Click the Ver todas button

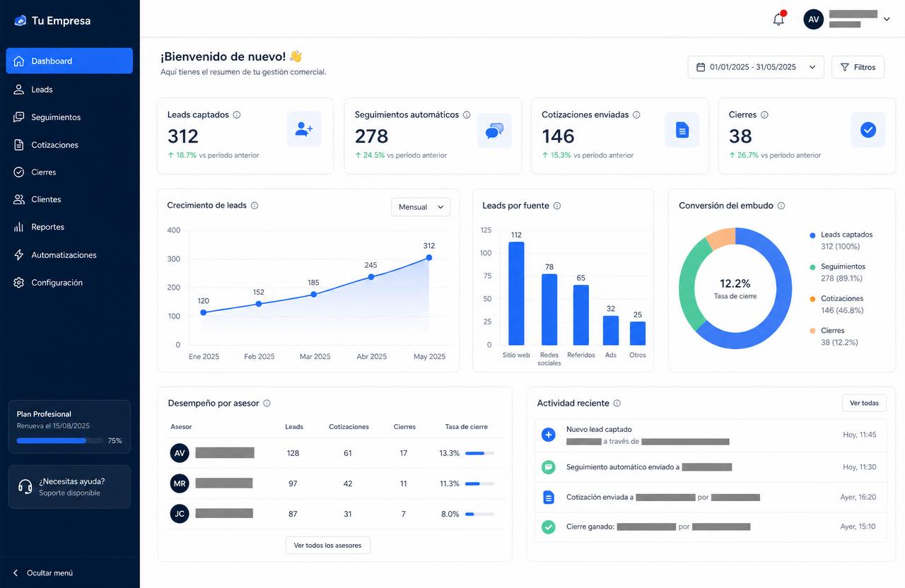click(864, 403)
